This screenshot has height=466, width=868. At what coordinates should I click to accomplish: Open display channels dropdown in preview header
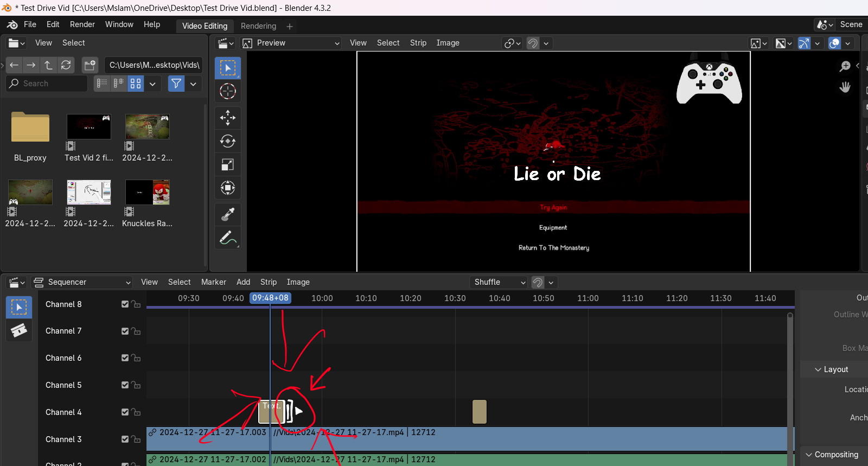click(783, 43)
